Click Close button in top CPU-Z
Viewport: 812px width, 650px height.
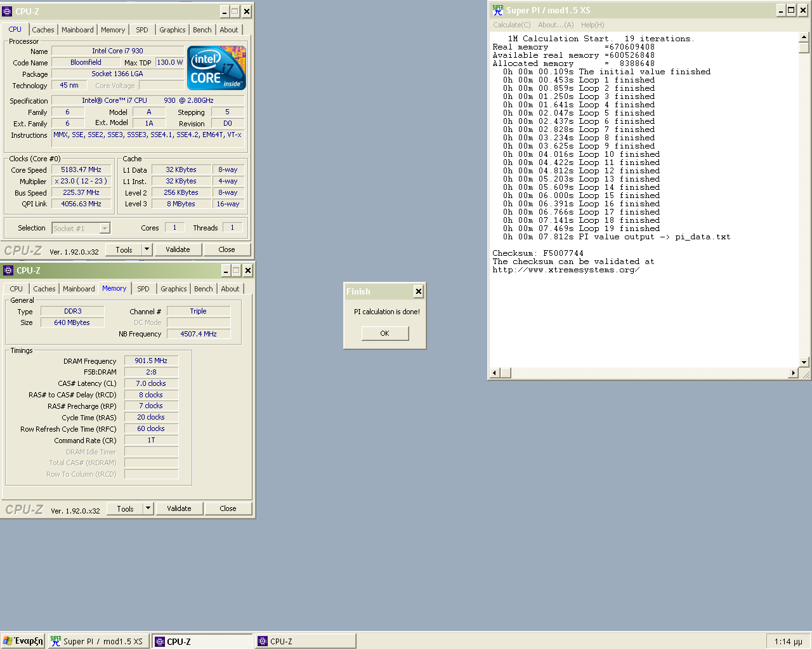[226, 249]
